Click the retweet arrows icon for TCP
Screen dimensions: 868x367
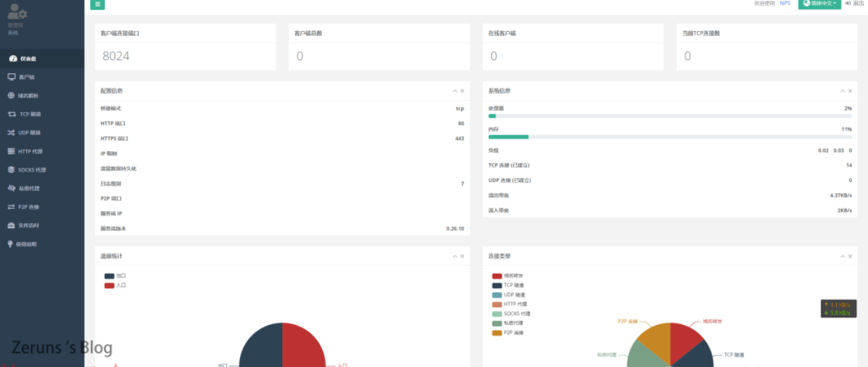pyautogui.click(x=12, y=115)
